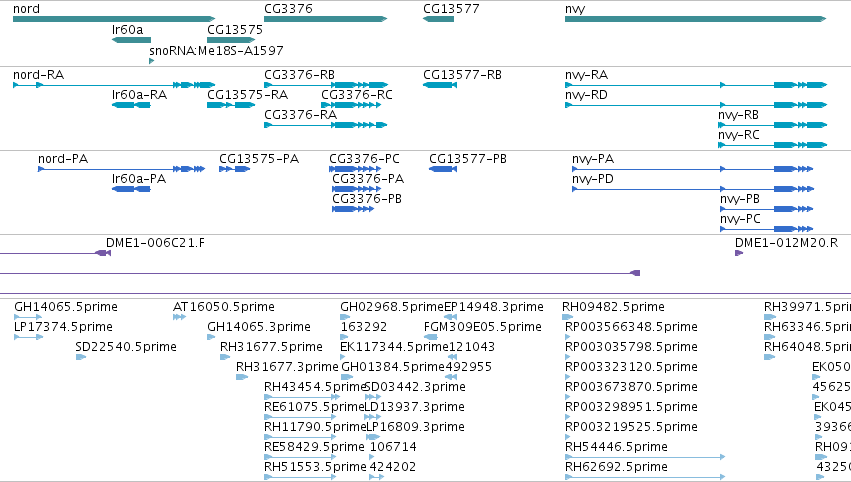
Task: Select the nvy-RA transcript label
Action: (x=586, y=75)
